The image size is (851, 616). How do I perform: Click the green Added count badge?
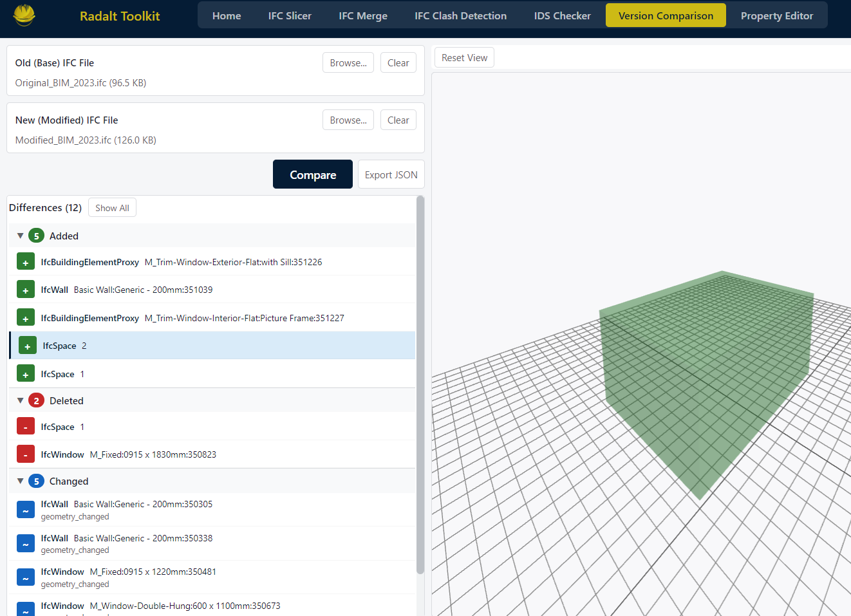tap(37, 236)
